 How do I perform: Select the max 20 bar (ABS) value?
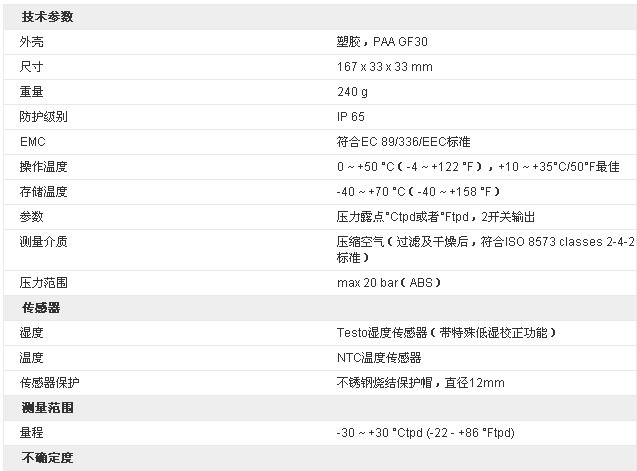pyautogui.click(x=389, y=282)
